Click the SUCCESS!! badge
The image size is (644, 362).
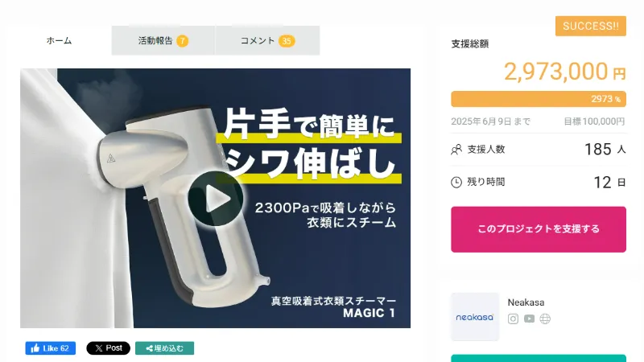click(591, 27)
